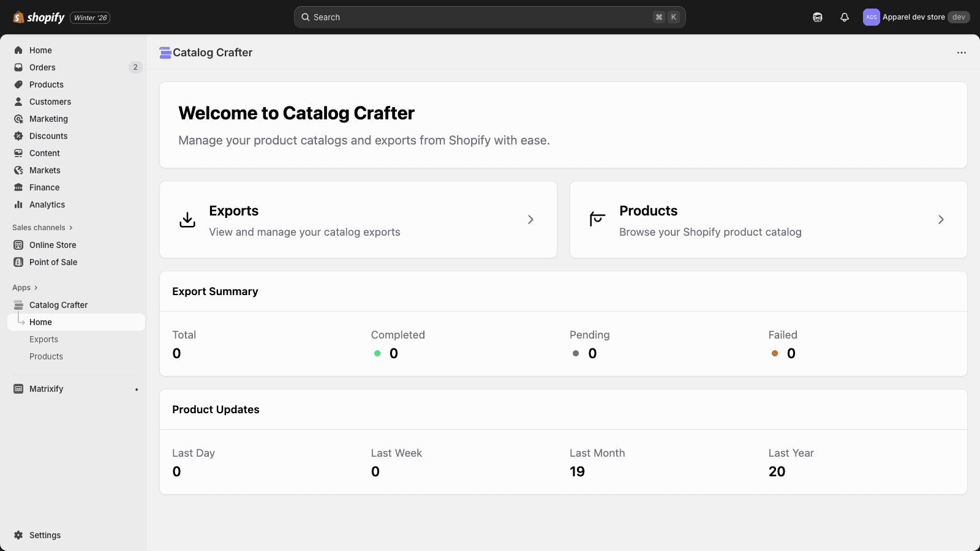The width and height of the screenshot is (980, 551).
Task: Open the Products card chevron arrow
Action: click(941, 219)
